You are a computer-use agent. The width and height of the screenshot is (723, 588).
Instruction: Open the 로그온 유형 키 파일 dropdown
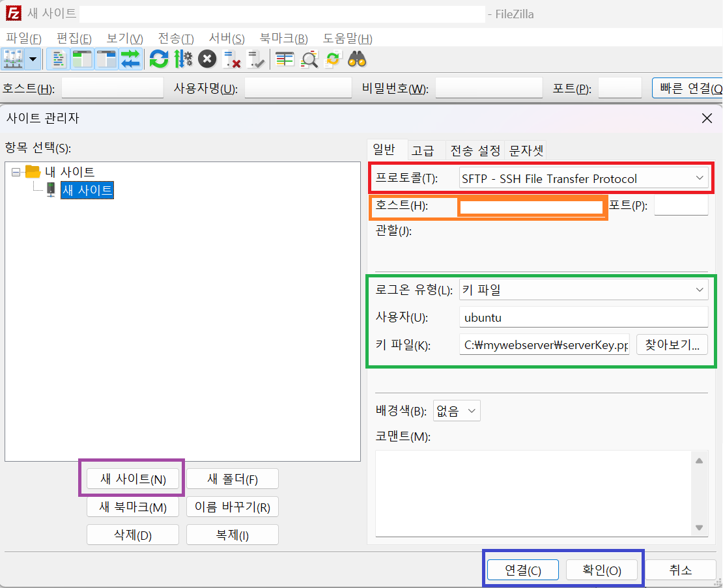584,290
